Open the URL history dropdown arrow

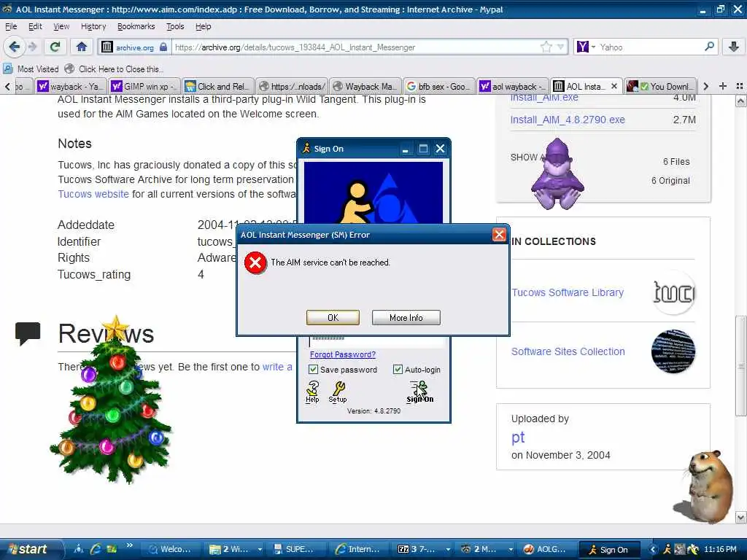point(560,47)
